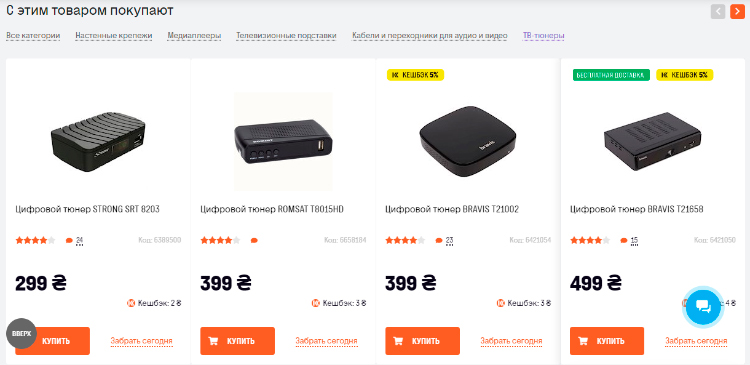Click the ВВЕРХ scroll-to-top button
The width and height of the screenshot is (750, 365).
[22, 333]
